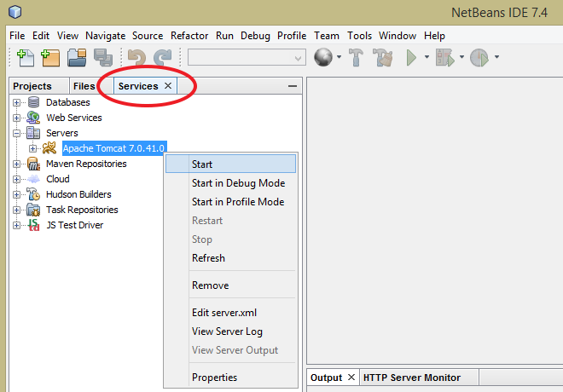563x392 pixels.
Task: Minimize the Services panel group
Action: (x=293, y=86)
